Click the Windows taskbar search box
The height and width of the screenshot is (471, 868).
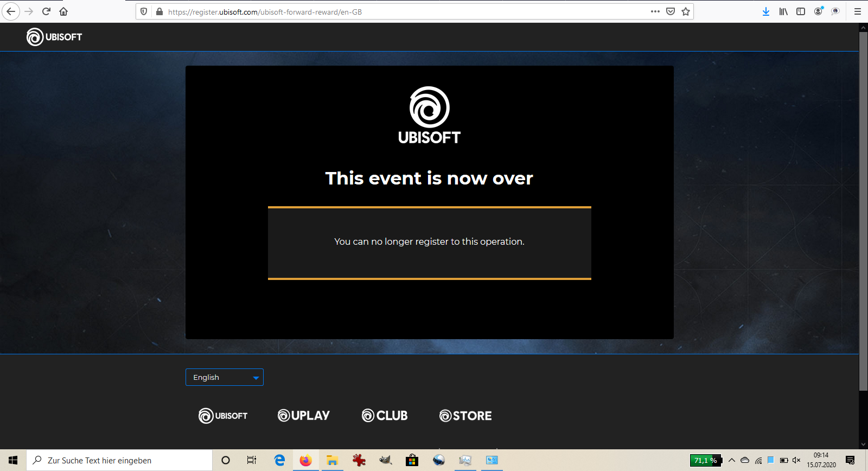point(119,460)
